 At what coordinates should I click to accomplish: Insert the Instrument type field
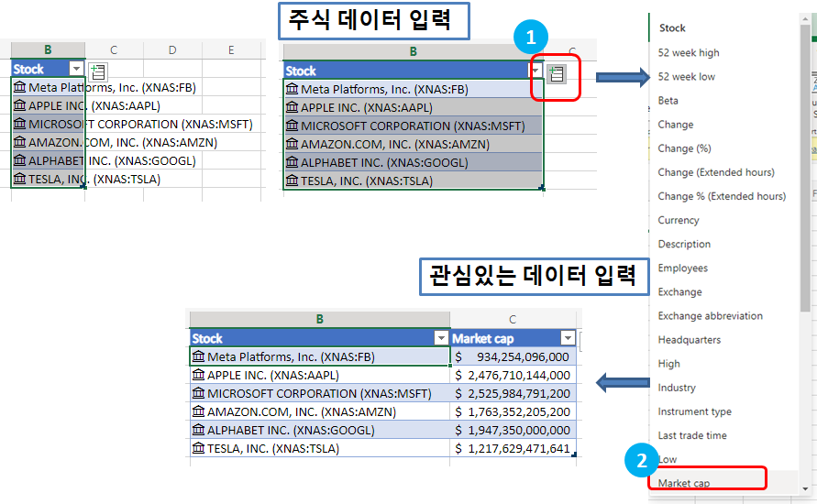pyautogui.click(x=694, y=411)
